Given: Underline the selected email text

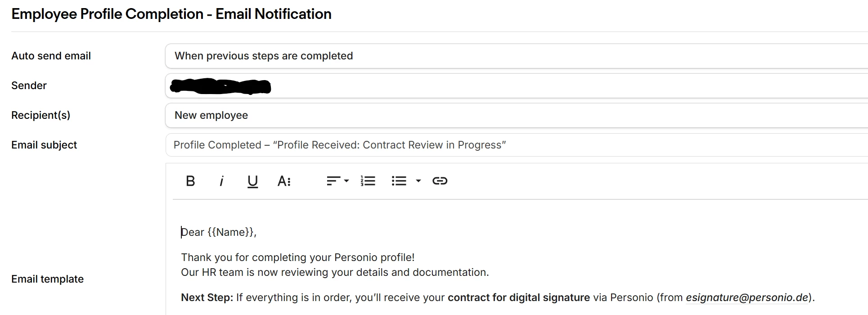Looking at the screenshot, I should pos(252,181).
